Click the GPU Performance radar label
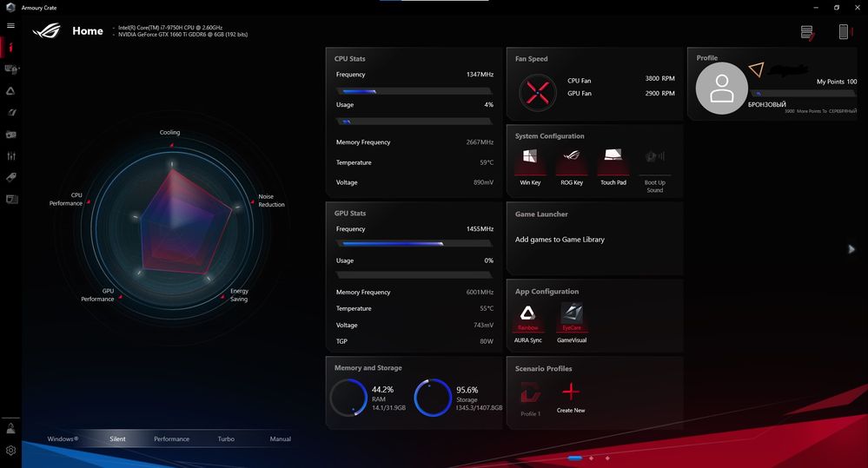Image resolution: width=868 pixels, height=468 pixels. (x=97, y=295)
